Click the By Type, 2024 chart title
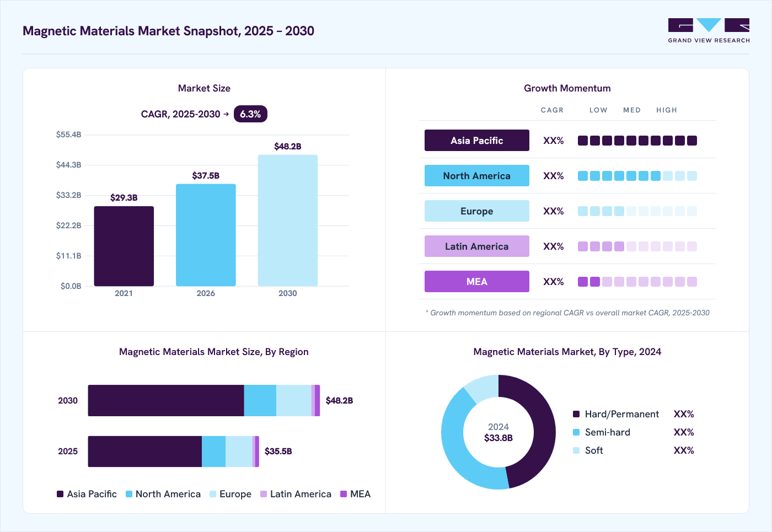The image size is (772, 532). pyautogui.click(x=567, y=352)
